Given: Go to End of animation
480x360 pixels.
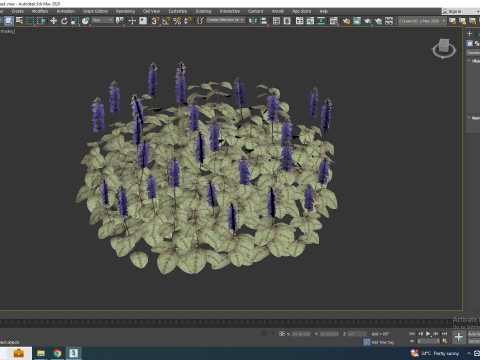Looking at the screenshot, I should pyautogui.click(x=444, y=334).
